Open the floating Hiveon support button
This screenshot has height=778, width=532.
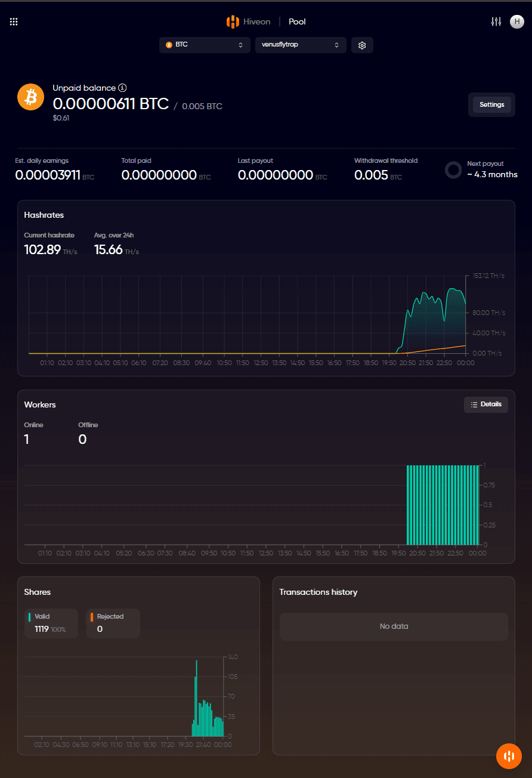tap(509, 756)
